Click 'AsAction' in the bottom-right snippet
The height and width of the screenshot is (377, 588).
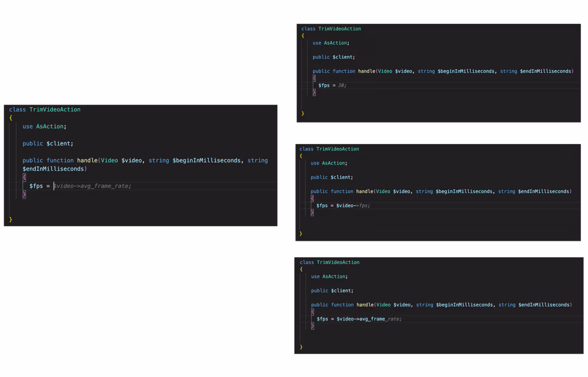coord(334,277)
